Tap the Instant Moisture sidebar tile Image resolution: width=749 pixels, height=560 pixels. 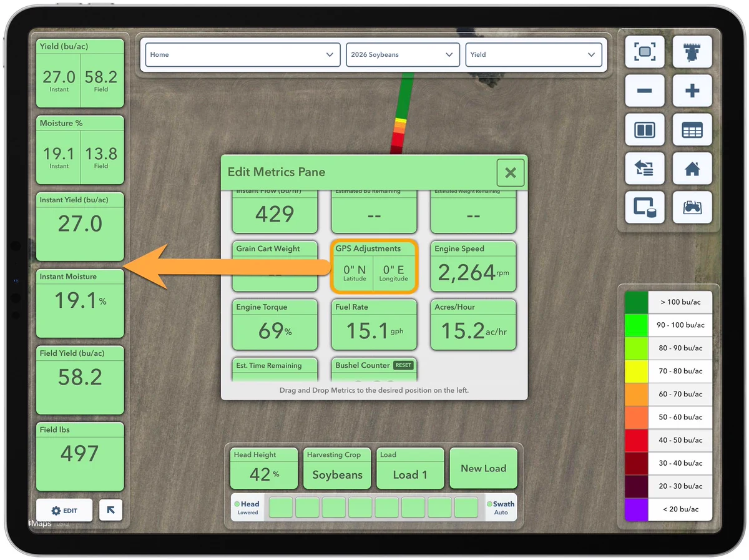pyautogui.click(x=80, y=303)
